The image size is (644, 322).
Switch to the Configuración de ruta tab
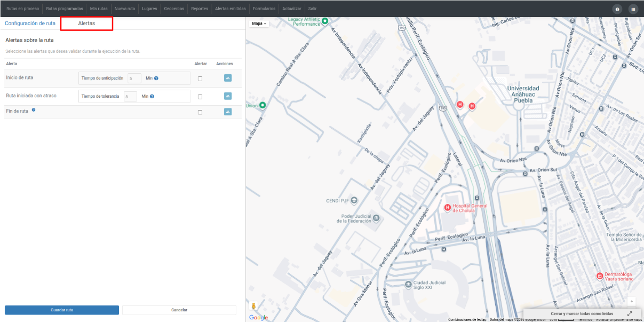click(30, 23)
